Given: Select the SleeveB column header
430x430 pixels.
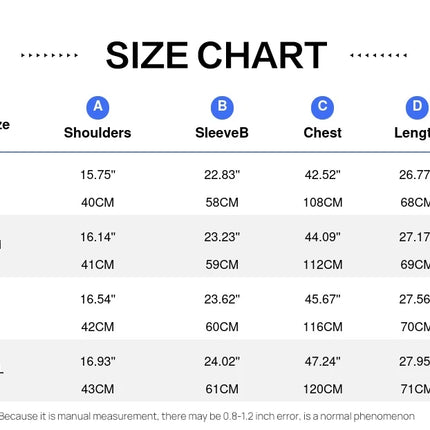Looking at the screenshot, I should (x=222, y=133).
